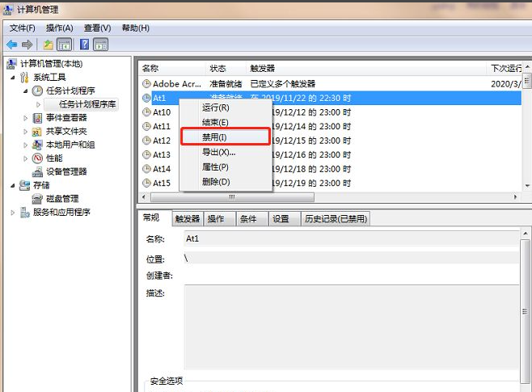Viewport: 532px width, 392px height.
Task: Switch to the 触发器 tab
Action: click(187, 219)
